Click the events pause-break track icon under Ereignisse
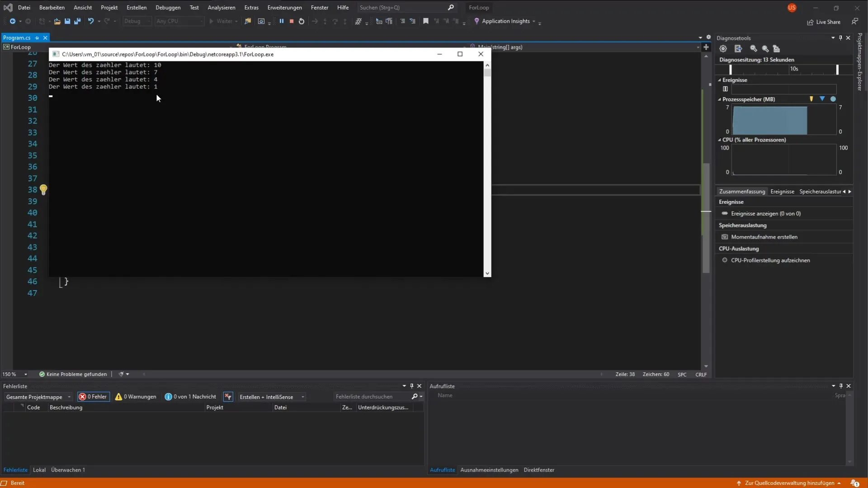Image resolution: width=868 pixels, height=488 pixels. (x=726, y=89)
